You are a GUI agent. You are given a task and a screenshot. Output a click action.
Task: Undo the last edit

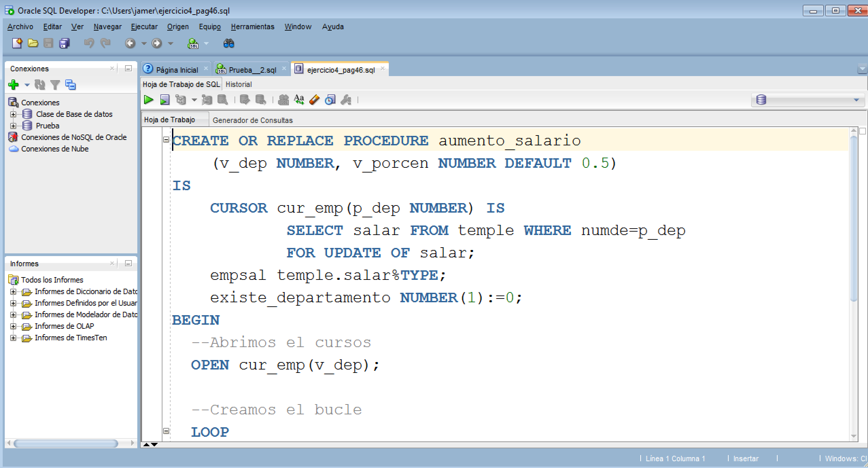pyautogui.click(x=89, y=43)
